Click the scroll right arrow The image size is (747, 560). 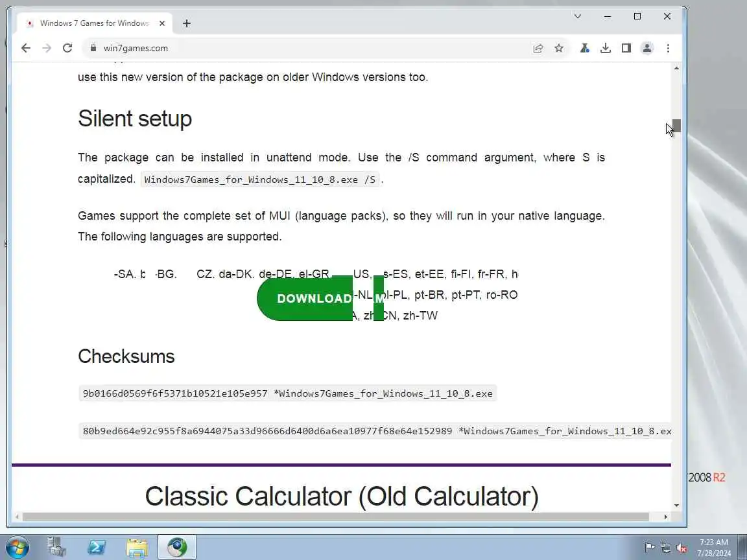[x=665, y=517]
